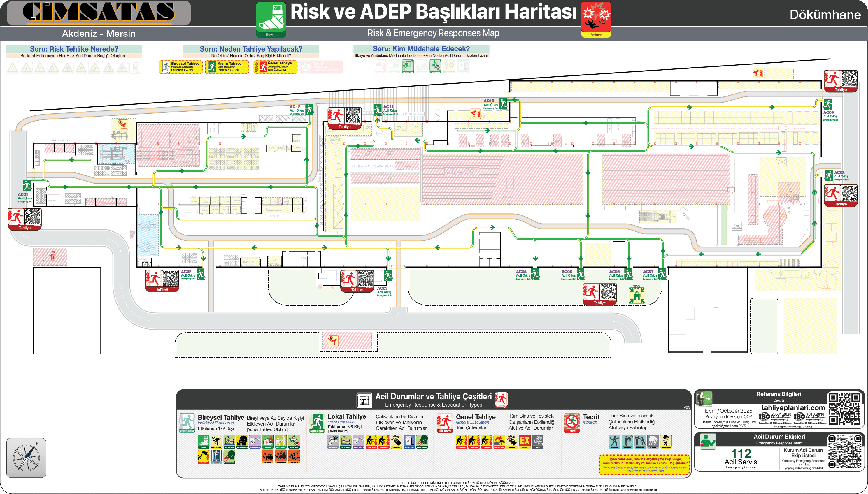Expand the Referans Bilgileri section
This screenshot has width=868, height=494.
point(779,395)
